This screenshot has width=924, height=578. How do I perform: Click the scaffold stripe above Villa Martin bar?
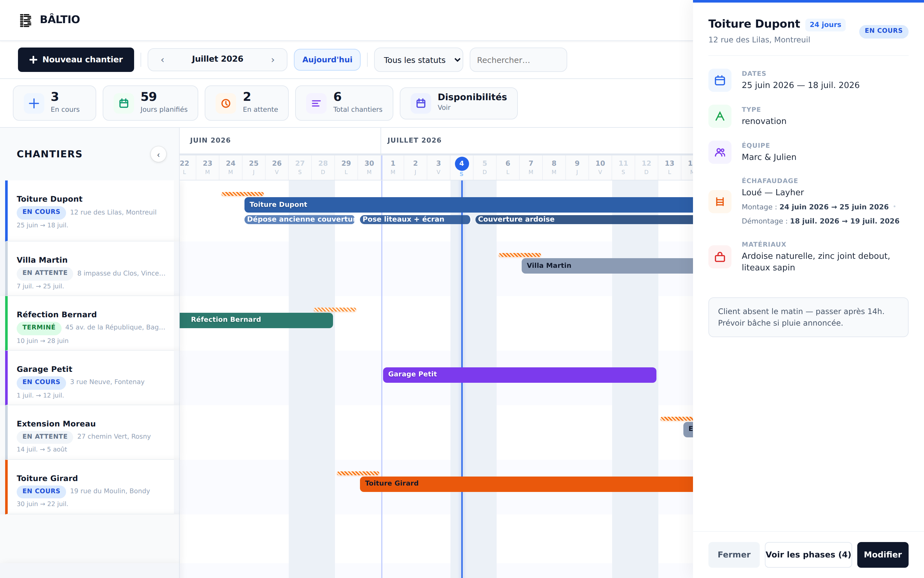[x=520, y=255]
